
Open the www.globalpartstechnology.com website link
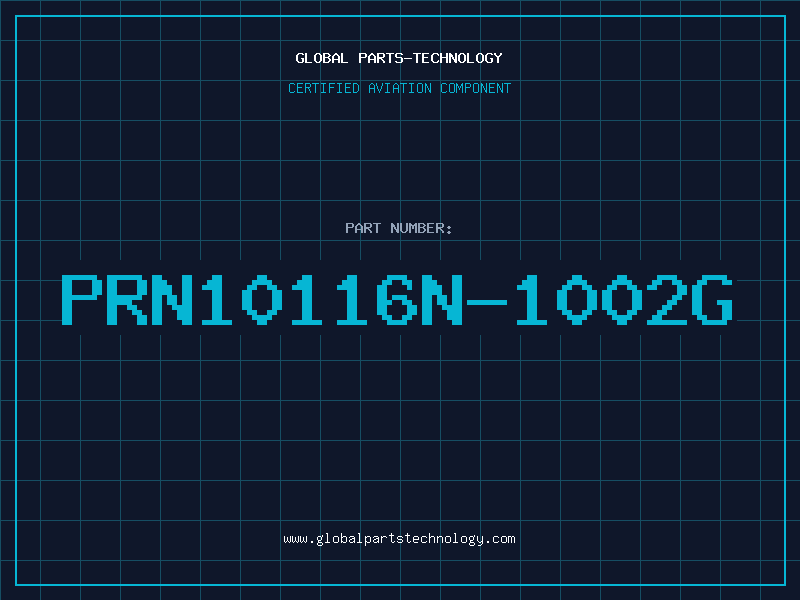(399, 539)
